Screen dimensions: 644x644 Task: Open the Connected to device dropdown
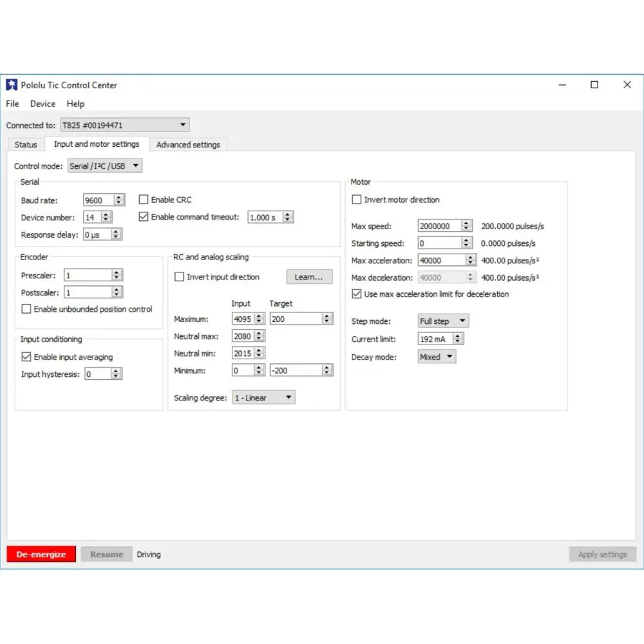124,125
